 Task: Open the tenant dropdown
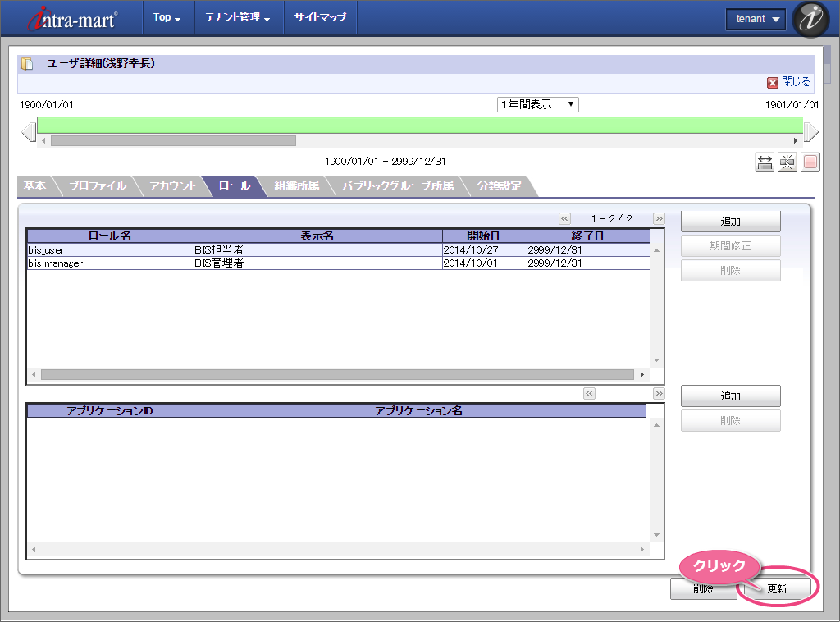click(756, 20)
